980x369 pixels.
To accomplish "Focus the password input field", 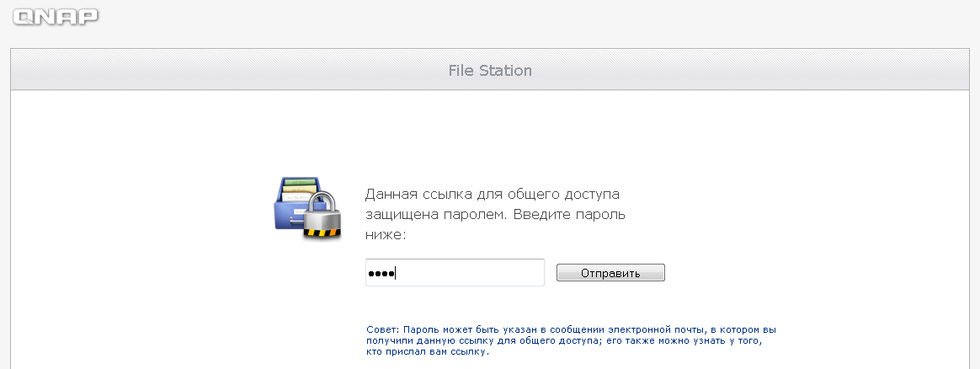I will 455,273.
